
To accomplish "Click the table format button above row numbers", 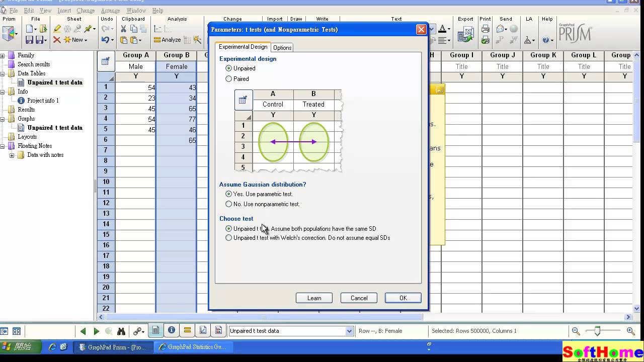I will (105, 61).
